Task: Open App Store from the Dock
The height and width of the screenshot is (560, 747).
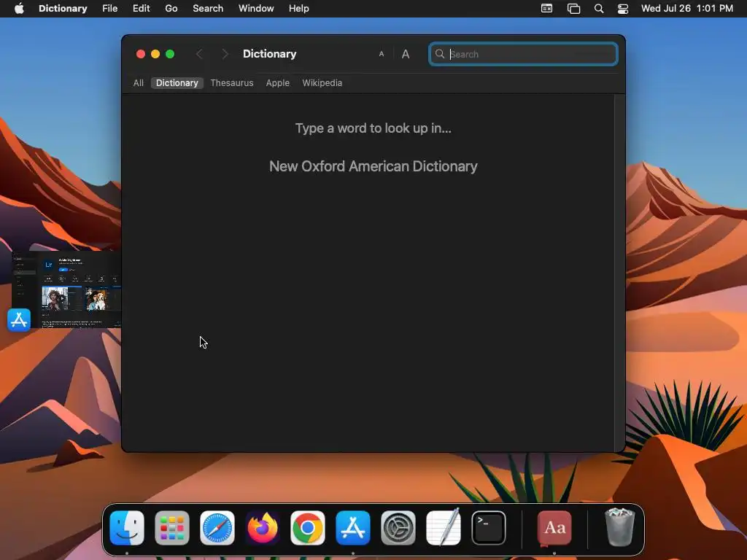Action: click(353, 528)
